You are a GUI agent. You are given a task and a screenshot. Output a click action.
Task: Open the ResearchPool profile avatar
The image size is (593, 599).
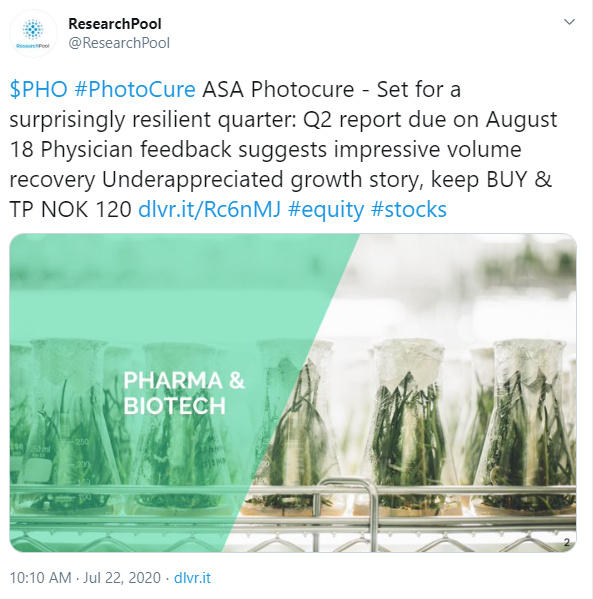(x=33, y=33)
